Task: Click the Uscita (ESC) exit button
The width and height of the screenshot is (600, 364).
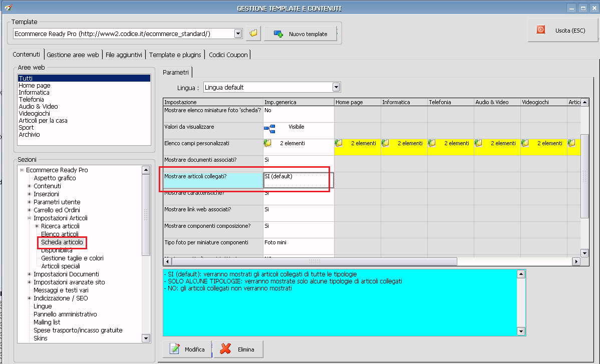Action: pyautogui.click(x=563, y=30)
